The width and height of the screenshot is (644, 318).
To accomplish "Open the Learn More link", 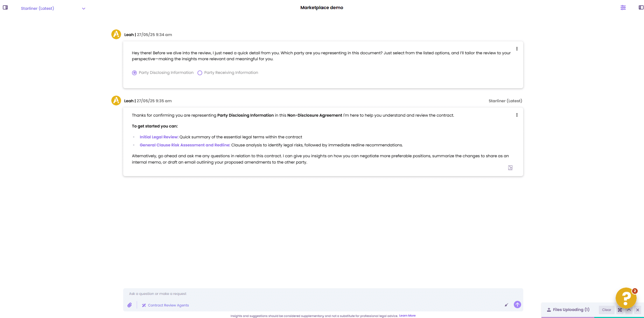I will coord(407,316).
